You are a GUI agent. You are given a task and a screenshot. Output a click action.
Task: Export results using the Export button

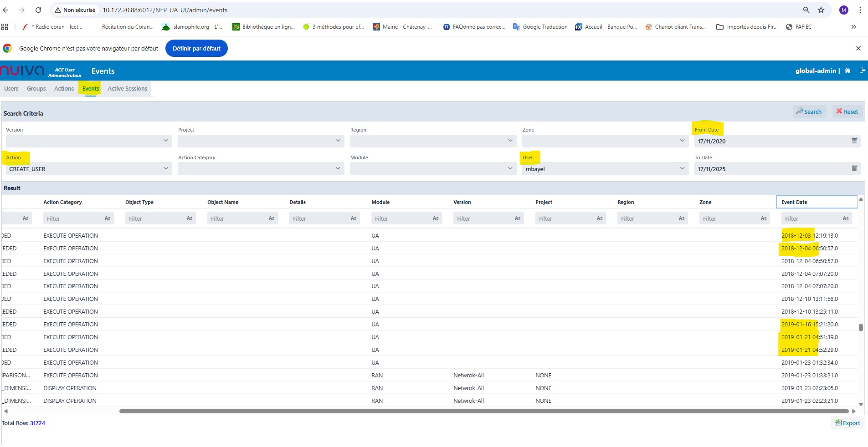point(847,423)
